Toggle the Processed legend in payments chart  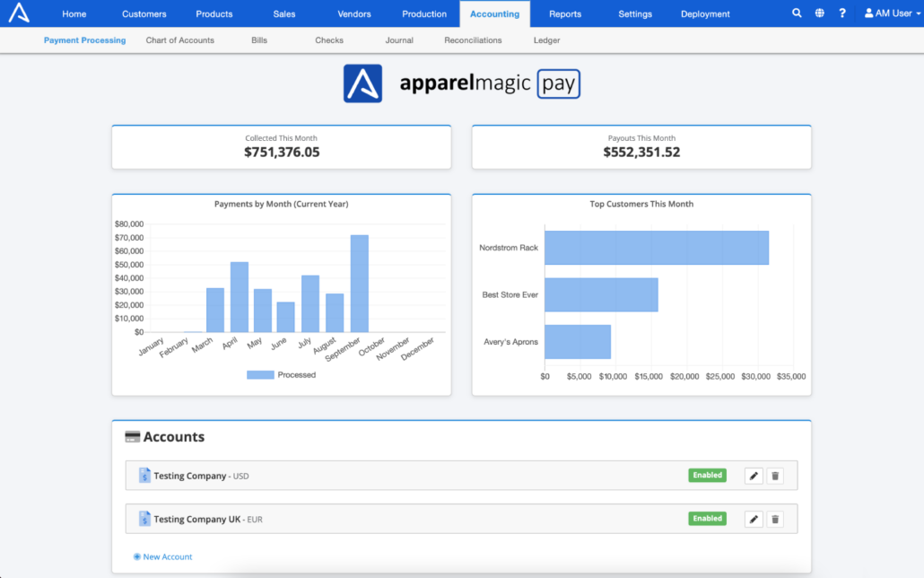tap(281, 374)
